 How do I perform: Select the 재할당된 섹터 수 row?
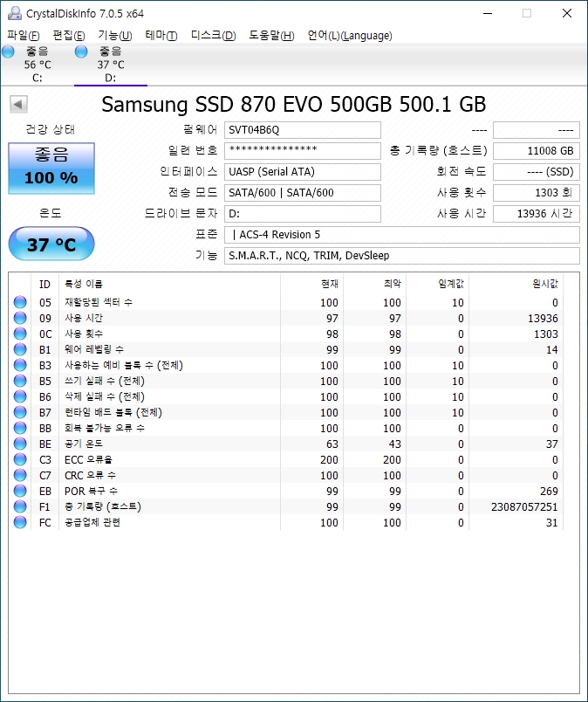coord(286,302)
